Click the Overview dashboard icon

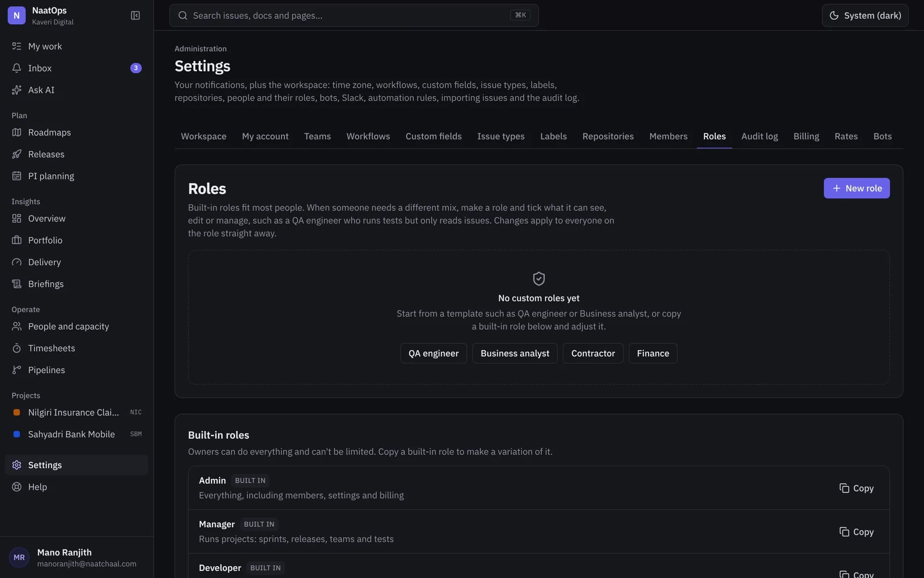point(17,218)
